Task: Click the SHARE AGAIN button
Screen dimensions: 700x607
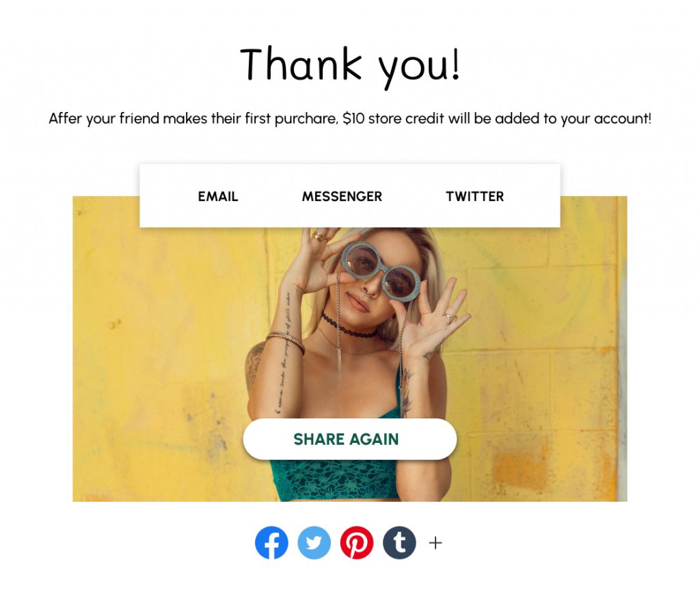Action: point(350,439)
